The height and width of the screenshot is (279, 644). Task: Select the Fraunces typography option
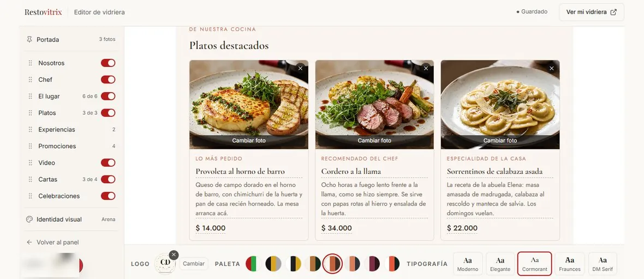coord(570,264)
